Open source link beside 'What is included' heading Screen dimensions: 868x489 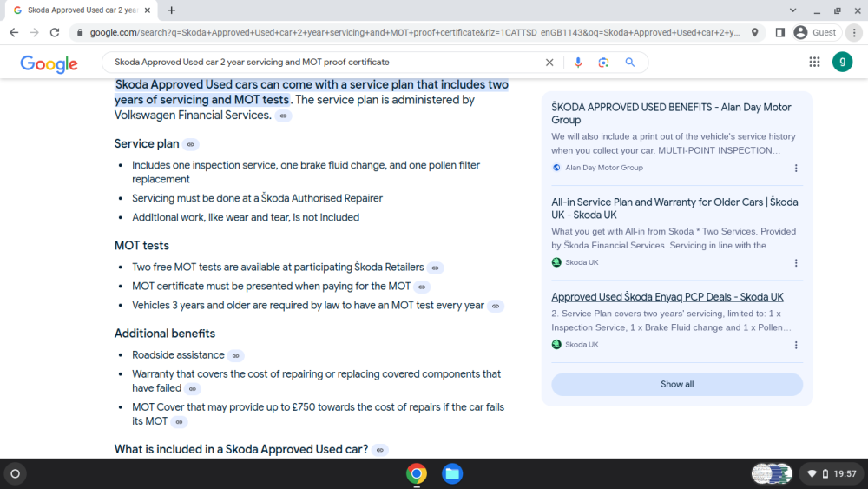pyautogui.click(x=380, y=450)
